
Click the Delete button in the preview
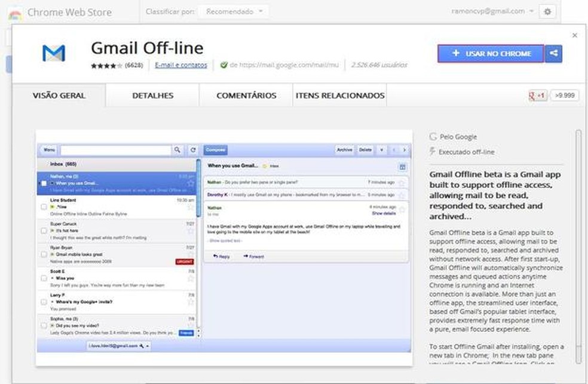click(x=365, y=150)
